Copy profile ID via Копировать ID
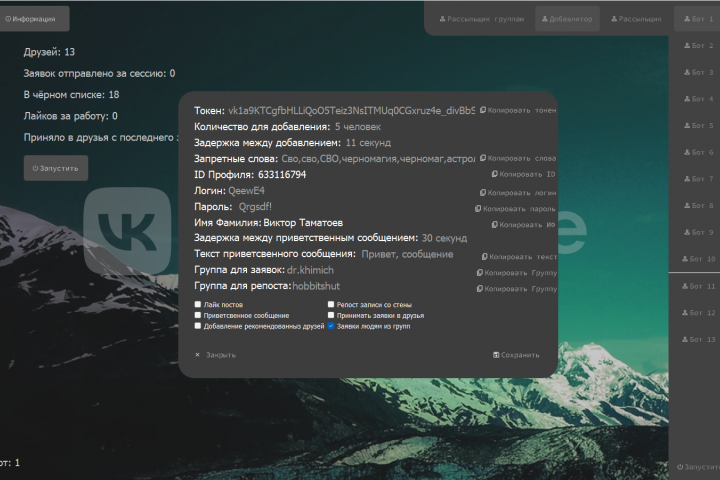Image resolution: width=720 pixels, height=480 pixels. [x=523, y=174]
